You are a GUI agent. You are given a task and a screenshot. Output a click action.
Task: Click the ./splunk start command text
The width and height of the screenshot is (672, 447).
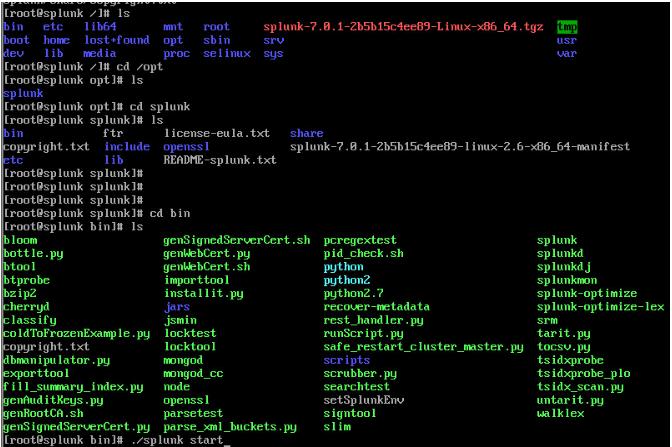coord(177,440)
